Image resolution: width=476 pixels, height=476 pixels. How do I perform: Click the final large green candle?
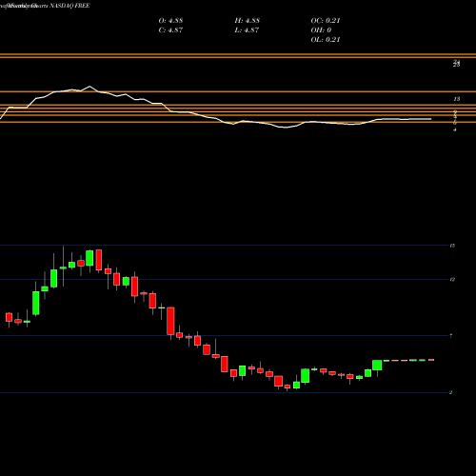coord(377,366)
